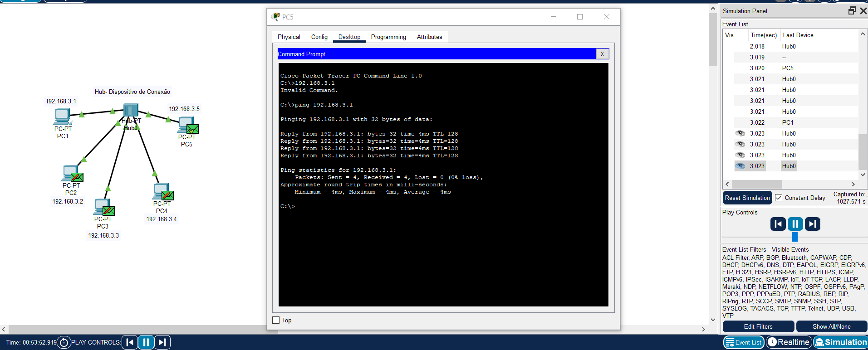The width and height of the screenshot is (868, 350).
Task: Click the PC5 computer icon
Action: click(186, 125)
